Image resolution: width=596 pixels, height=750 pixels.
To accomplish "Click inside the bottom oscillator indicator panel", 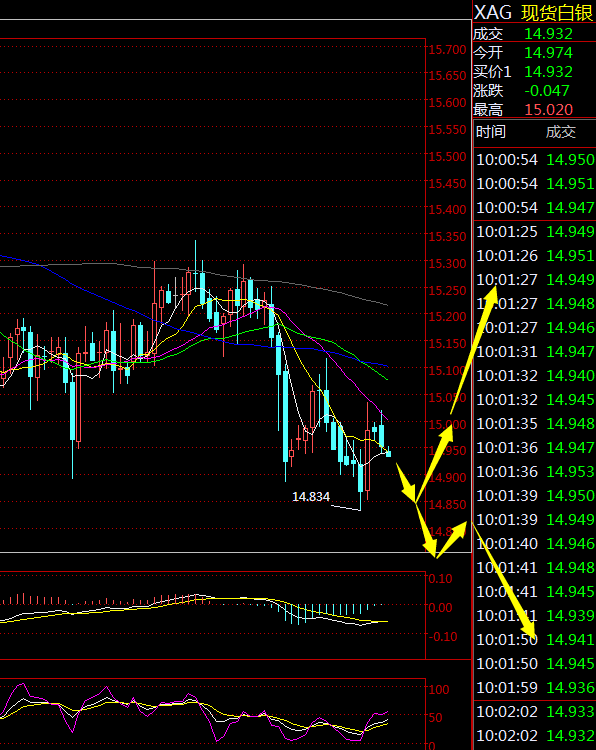I will 212,714.
